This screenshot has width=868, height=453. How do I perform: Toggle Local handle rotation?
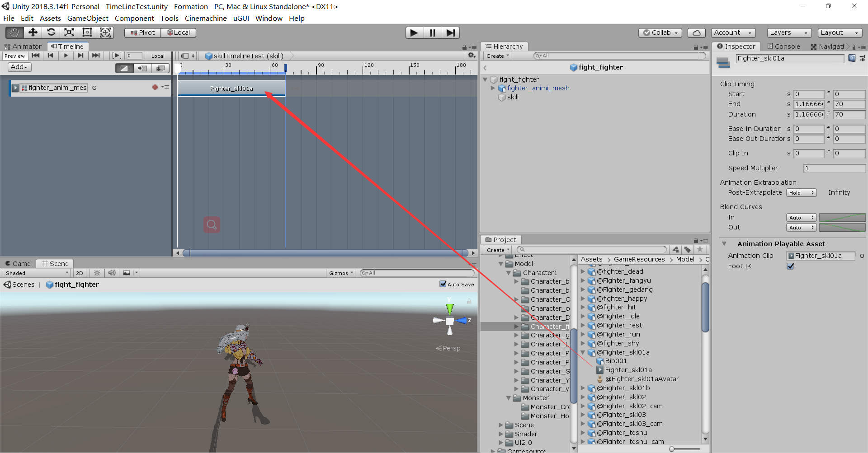[x=179, y=33]
